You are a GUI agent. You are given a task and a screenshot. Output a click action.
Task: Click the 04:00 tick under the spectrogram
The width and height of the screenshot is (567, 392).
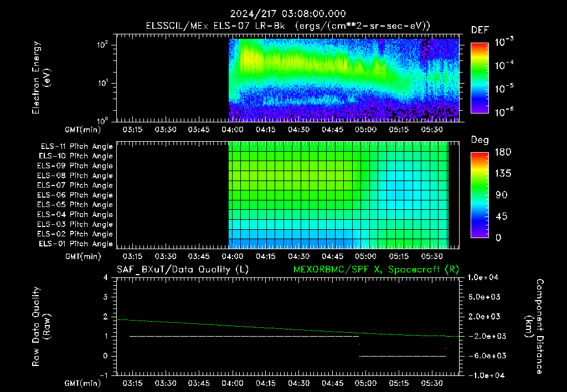(x=232, y=130)
